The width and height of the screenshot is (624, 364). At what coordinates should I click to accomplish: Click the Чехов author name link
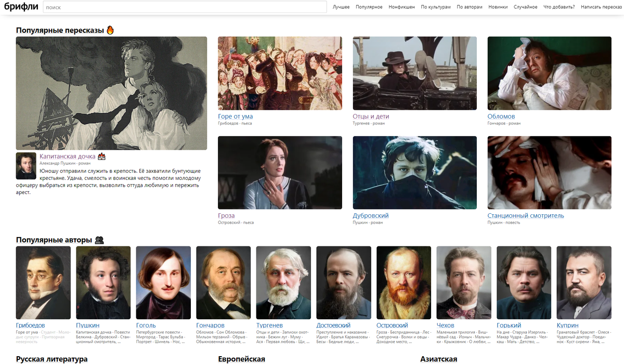pos(446,326)
